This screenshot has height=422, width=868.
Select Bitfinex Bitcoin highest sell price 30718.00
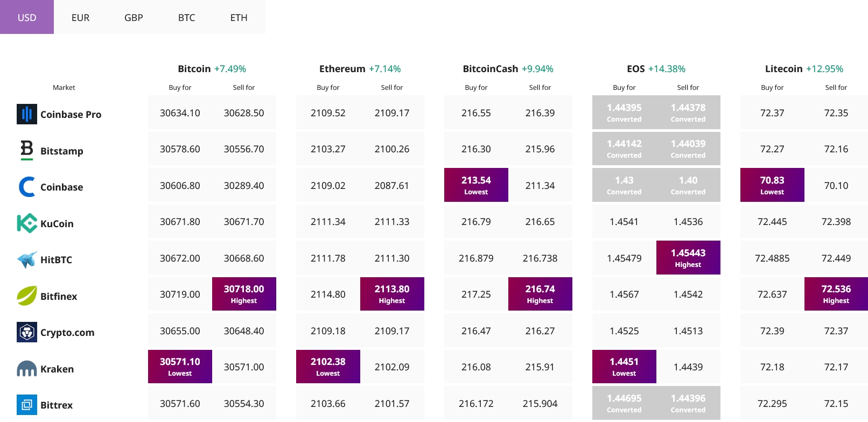coord(244,294)
